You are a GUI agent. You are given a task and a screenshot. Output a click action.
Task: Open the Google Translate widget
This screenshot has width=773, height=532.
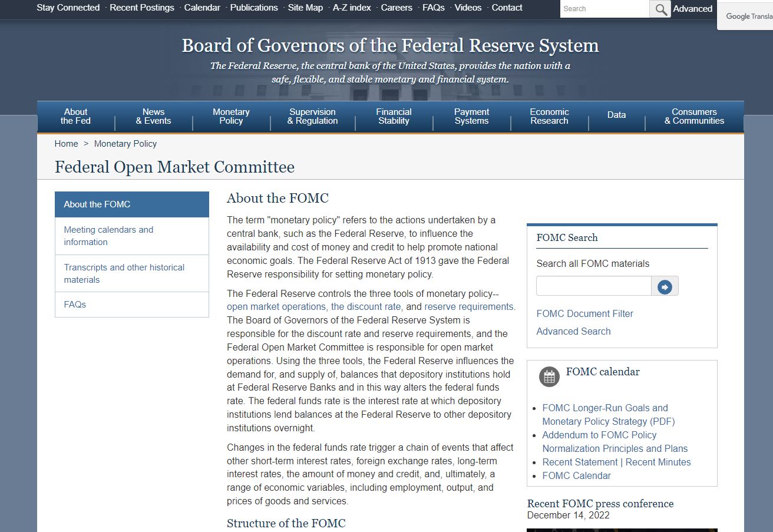[x=746, y=16]
